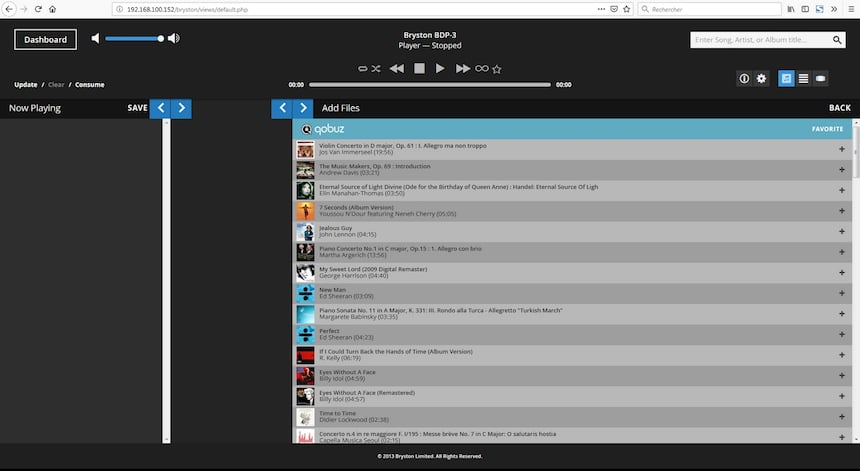
Task: Click right arrow in Now Playing header
Action: pos(182,108)
